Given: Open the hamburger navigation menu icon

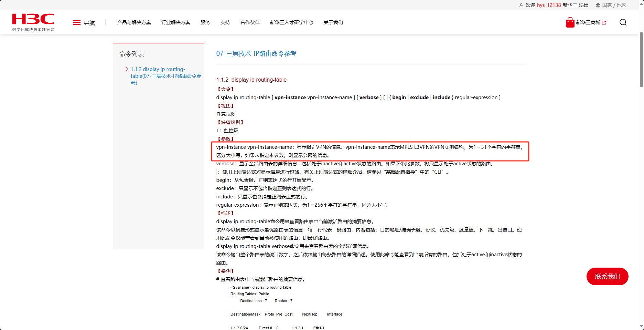Looking at the screenshot, I should [x=77, y=23].
